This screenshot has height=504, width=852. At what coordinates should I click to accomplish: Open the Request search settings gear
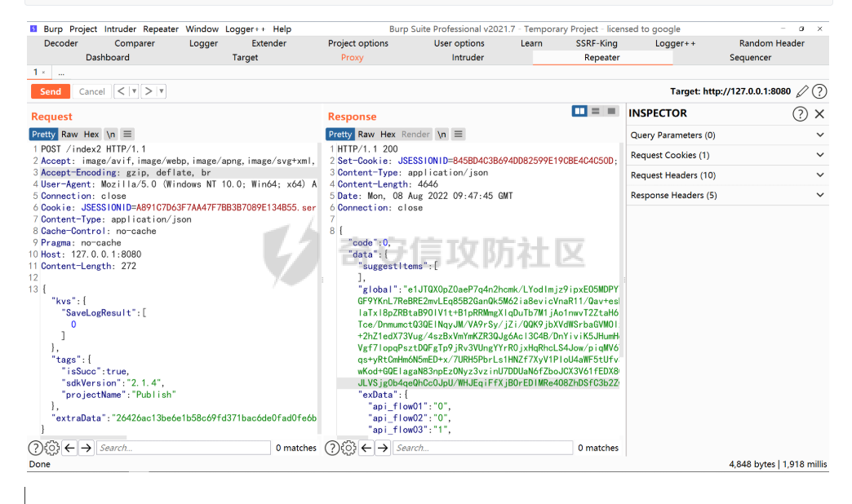51,448
